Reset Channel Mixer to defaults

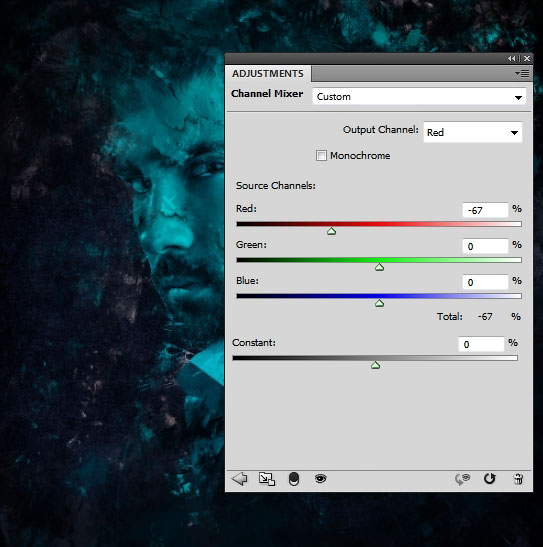click(x=490, y=479)
